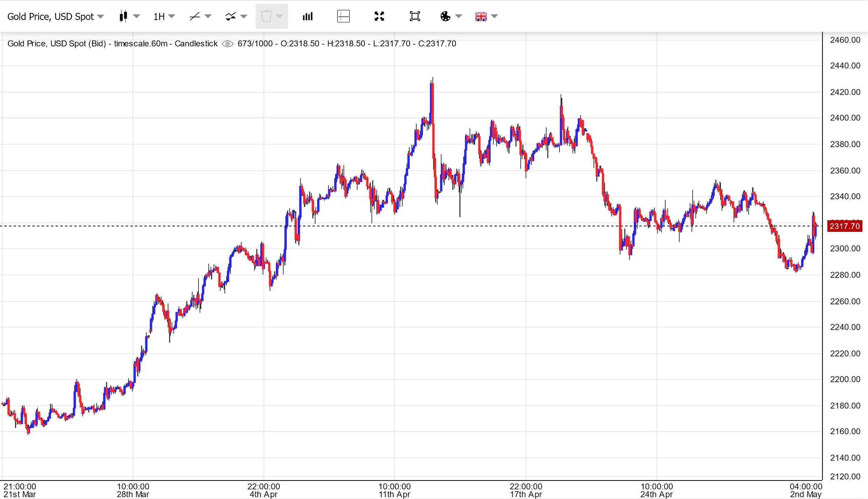Image resolution: width=868 pixels, height=499 pixels.
Task: Expand arrow next to UK flag
Action: (x=494, y=16)
